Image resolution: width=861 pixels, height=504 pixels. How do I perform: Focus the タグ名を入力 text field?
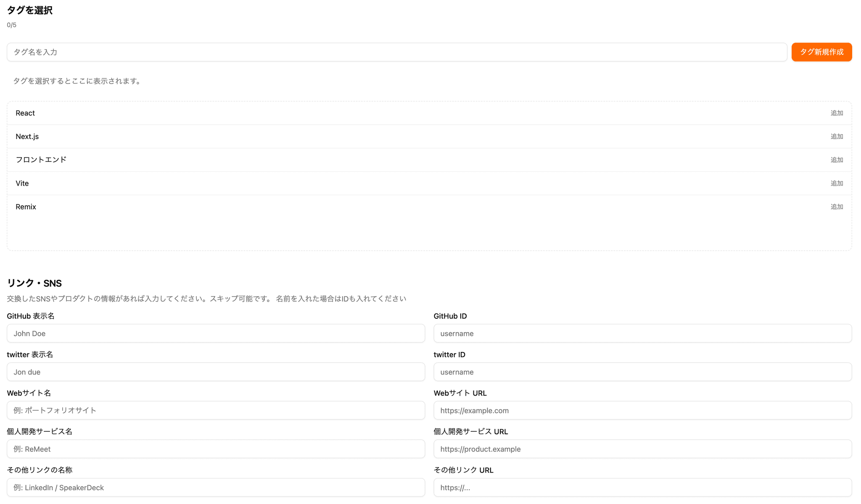tap(396, 52)
